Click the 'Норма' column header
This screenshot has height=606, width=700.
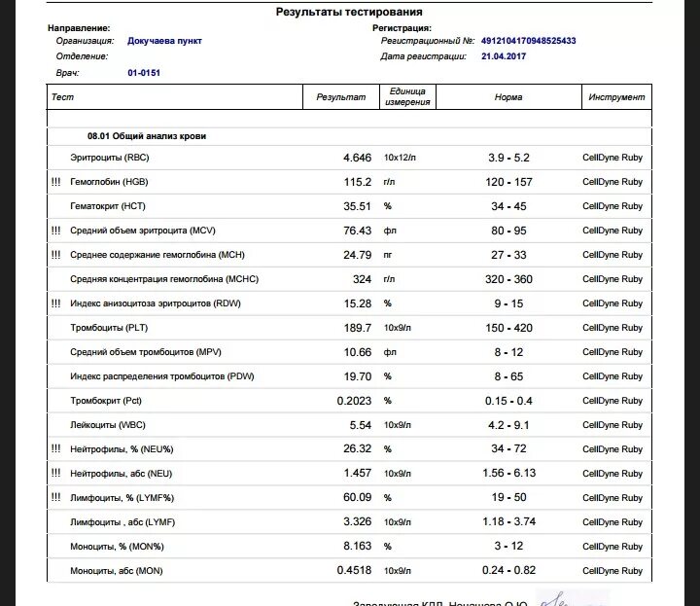508,97
